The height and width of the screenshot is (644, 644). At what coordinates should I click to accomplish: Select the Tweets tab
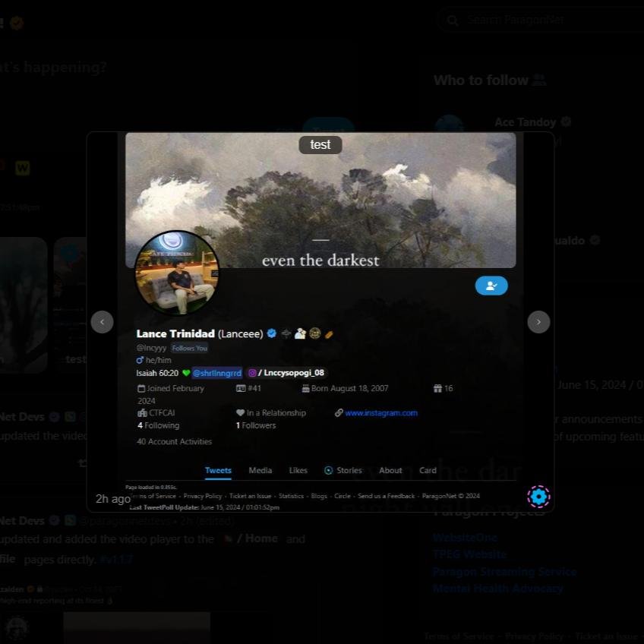coord(218,471)
